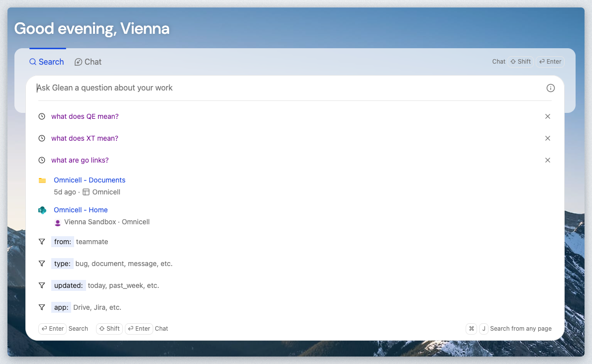Image resolution: width=592 pixels, height=364 pixels.
Task: Delete 'what are go links?' history entry
Action: coord(547,160)
